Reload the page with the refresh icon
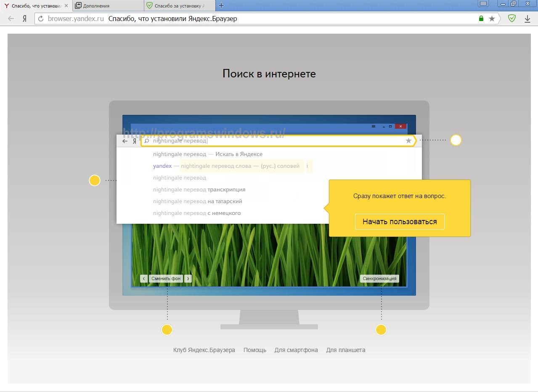Viewport: 538px width, 392px height. 41,19
